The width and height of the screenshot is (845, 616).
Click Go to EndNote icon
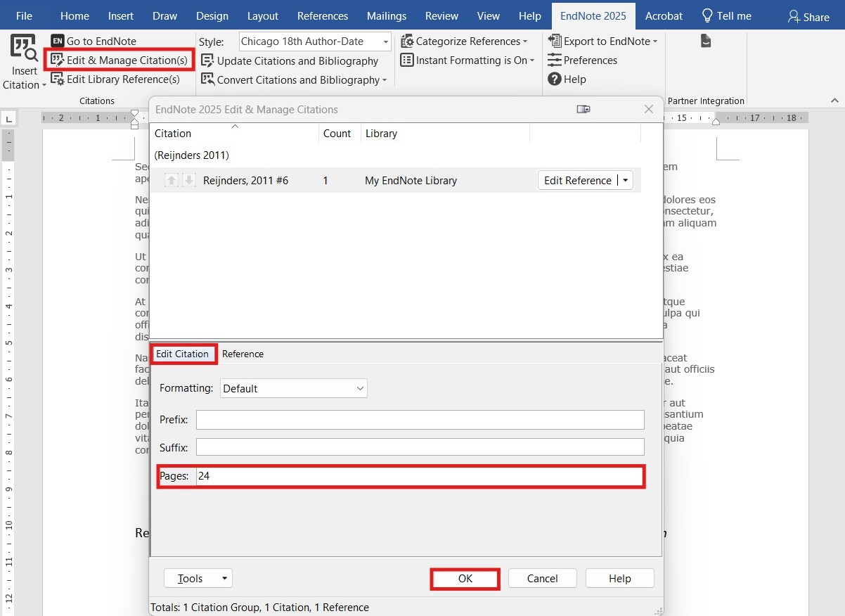(x=58, y=41)
